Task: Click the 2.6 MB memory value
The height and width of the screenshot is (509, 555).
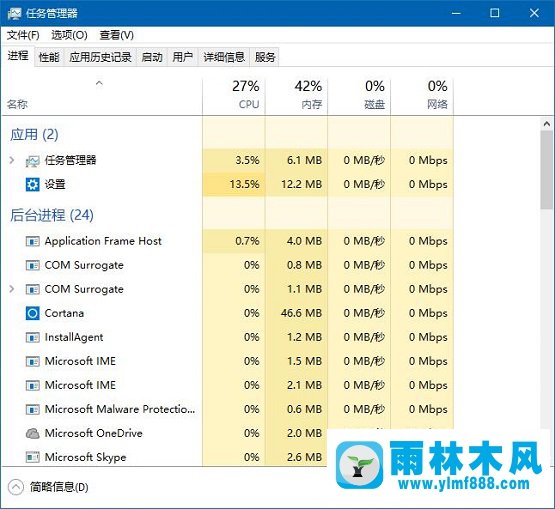Action: point(304,457)
